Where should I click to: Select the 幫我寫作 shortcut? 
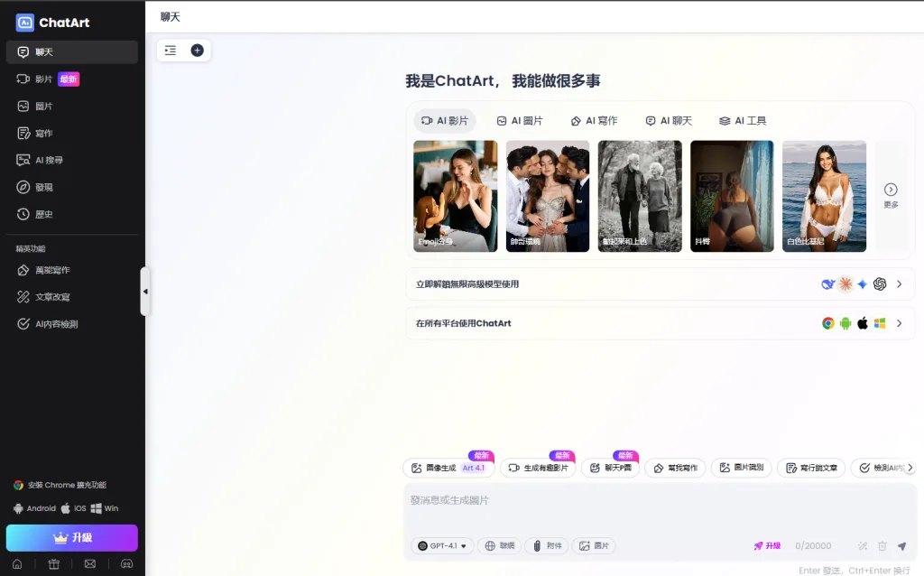(x=675, y=468)
